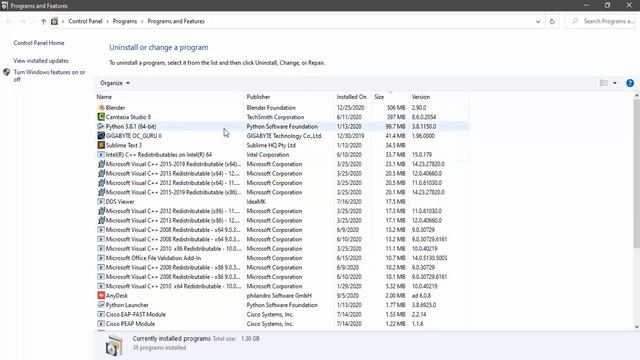640x360 pixels.
Task: Click the Microsoft Office File Validation Add-In icon
Action: click(101, 258)
